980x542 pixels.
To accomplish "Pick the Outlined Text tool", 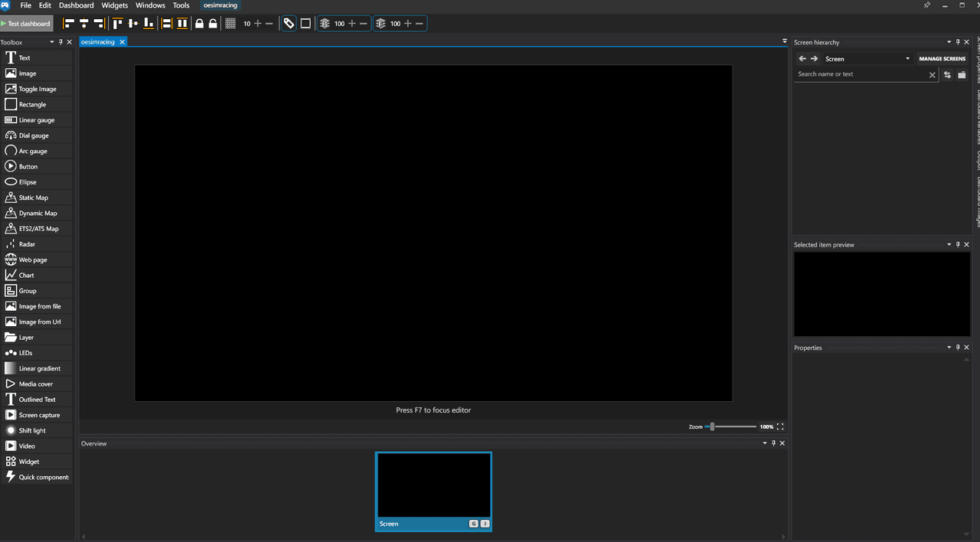I will click(x=36, y=399).
